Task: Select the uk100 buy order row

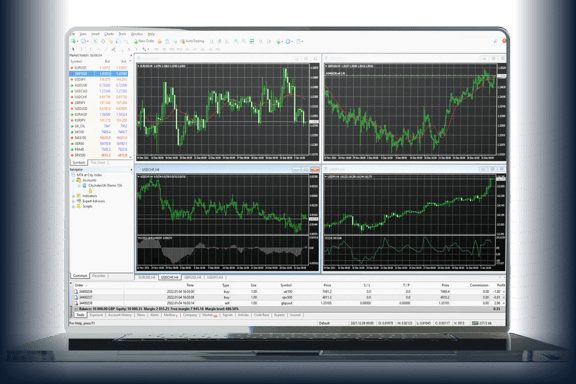Action: click(288, 291)
